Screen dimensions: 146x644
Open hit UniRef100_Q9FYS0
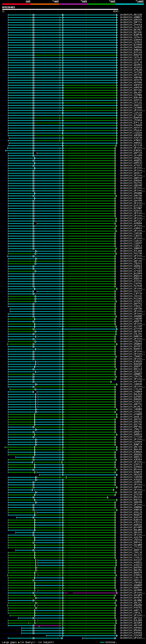click(x=131, y=22)
